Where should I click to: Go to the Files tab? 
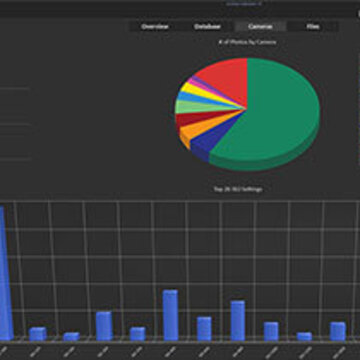point(313,27)
